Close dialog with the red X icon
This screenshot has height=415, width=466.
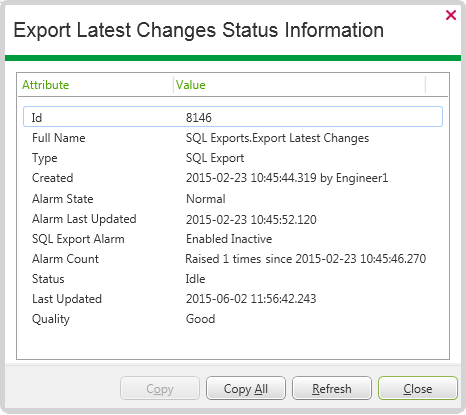pos(451,15)
